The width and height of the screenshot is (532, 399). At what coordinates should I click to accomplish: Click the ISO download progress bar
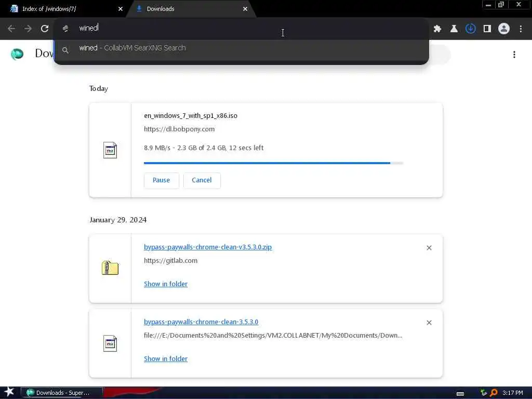(x=273, y=163)
